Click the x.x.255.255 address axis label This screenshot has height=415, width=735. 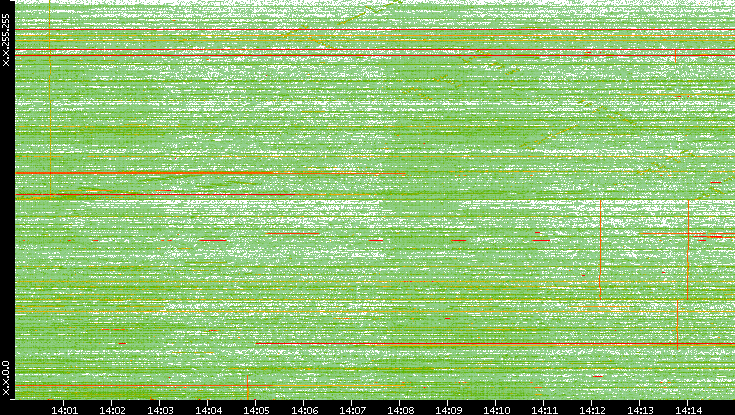(6, 40)
